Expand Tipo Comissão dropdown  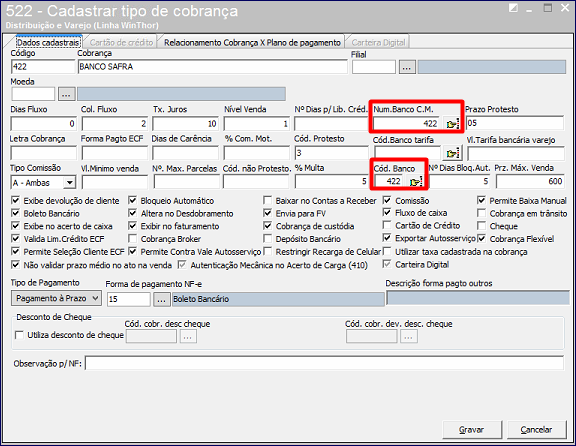[x=69, y=183]
